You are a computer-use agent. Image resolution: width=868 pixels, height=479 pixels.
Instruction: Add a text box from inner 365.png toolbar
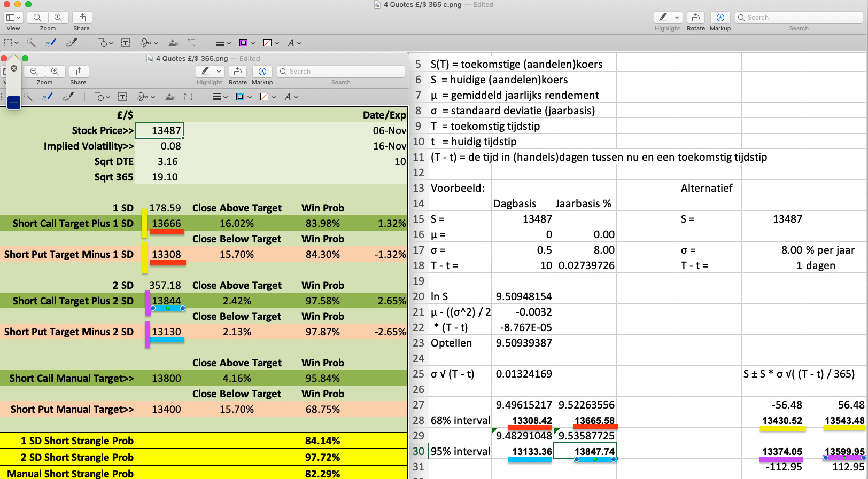pyautogui.click(x=122, y=97)
